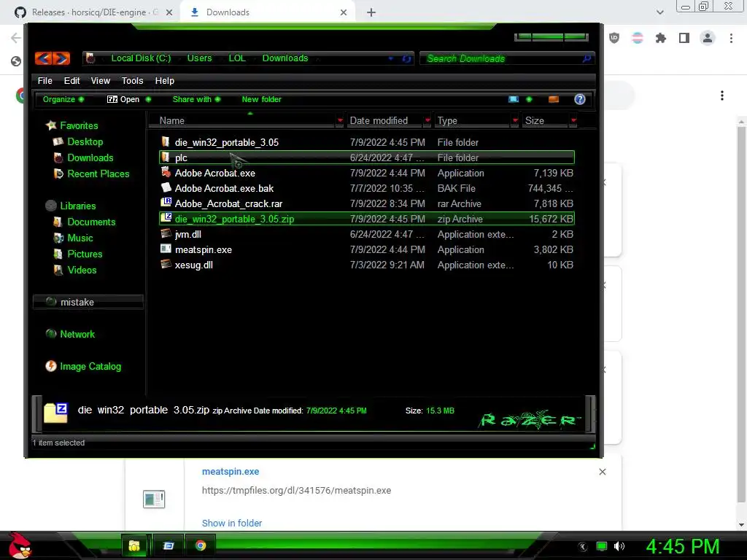The height and width of the screenshot is (560, 747).
Task: Open the Tools menu
Action: click(x=133, y=80)
